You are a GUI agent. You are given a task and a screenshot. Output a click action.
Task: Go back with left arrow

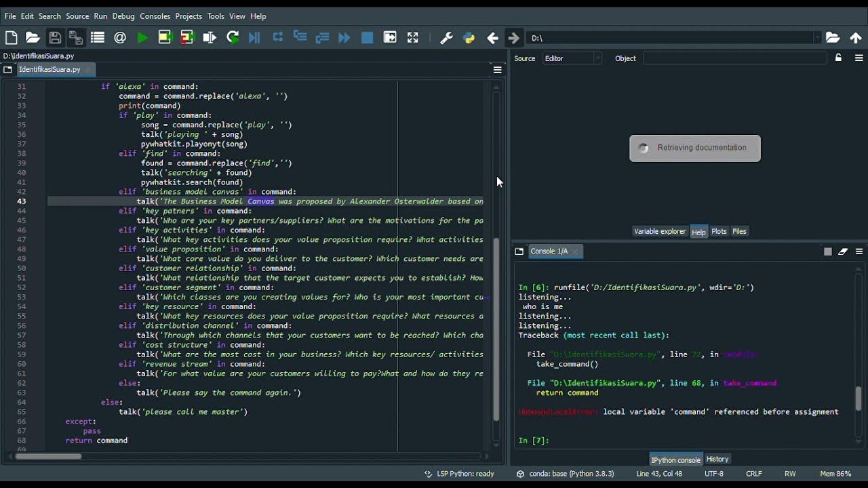[492, 38]
